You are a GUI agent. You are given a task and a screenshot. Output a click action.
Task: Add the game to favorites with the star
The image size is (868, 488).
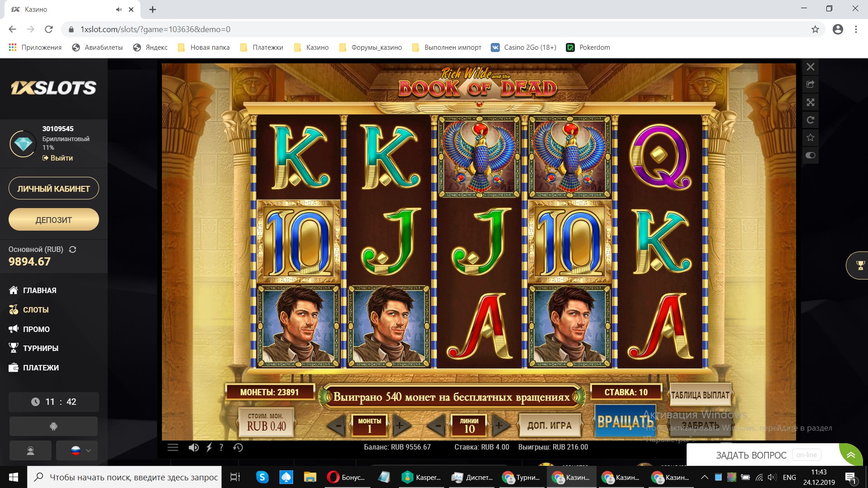tap(810, 137)
